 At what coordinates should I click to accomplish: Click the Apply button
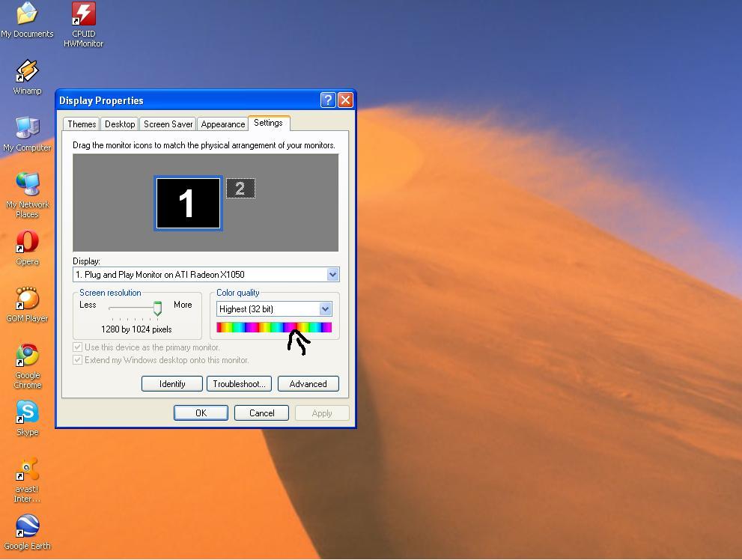322,413
